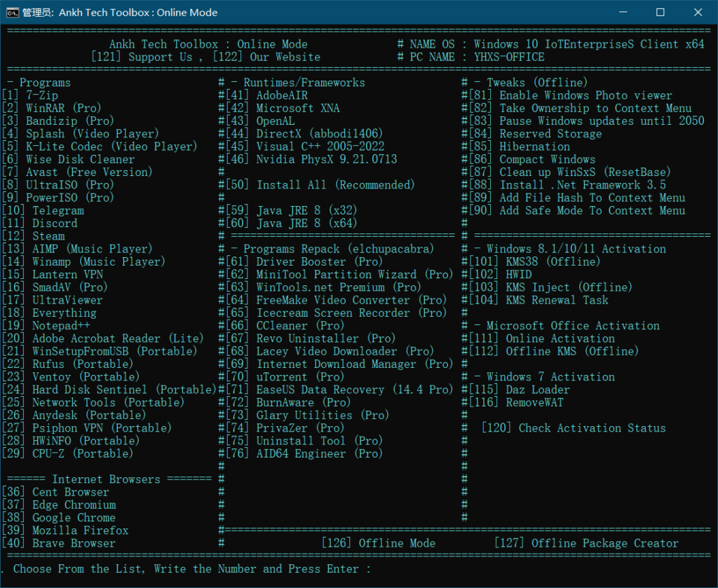Click '[120] Check Activation Status'
The width and height of the screenshot is (718, 588).
pyautogui.click(x=574, y=428)
